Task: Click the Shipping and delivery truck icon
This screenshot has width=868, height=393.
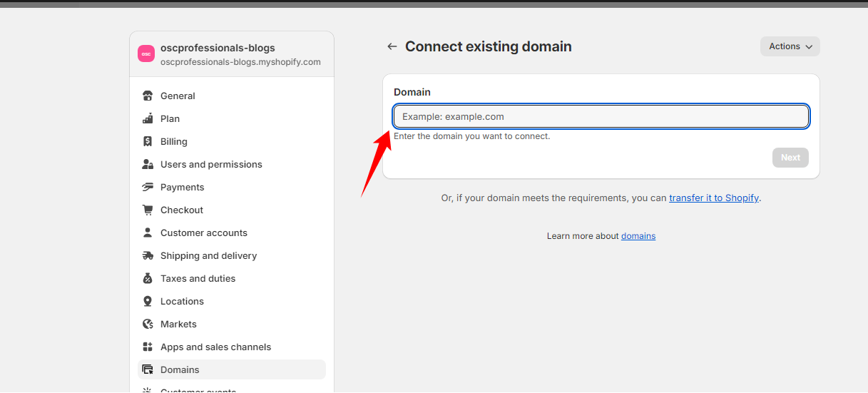Action: (x=148, y=255)
